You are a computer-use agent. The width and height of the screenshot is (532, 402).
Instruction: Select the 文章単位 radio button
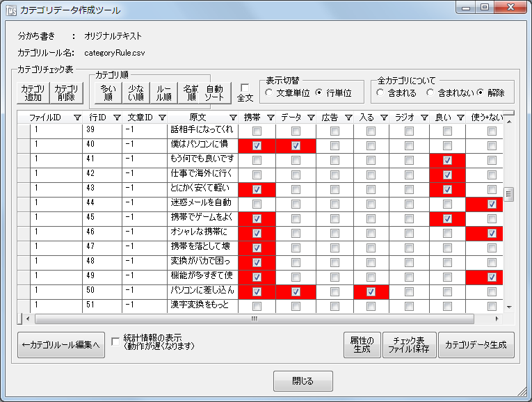[x=268, y=93]
